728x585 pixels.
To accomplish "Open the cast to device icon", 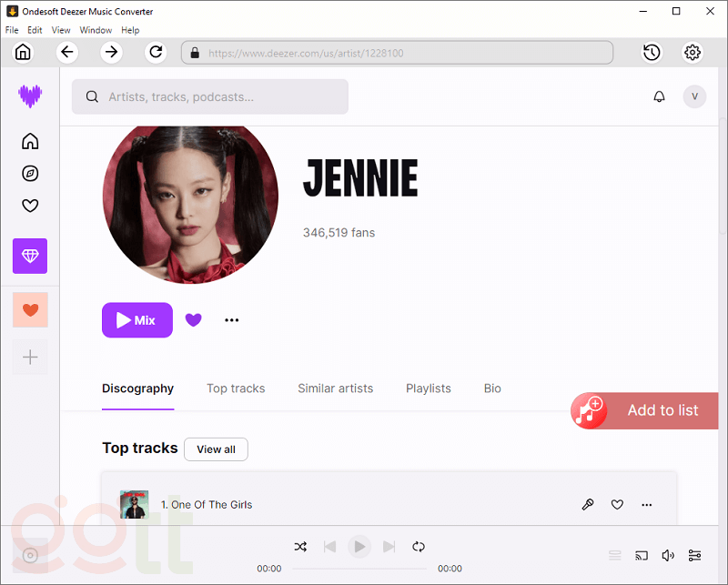I will (642, 555).
